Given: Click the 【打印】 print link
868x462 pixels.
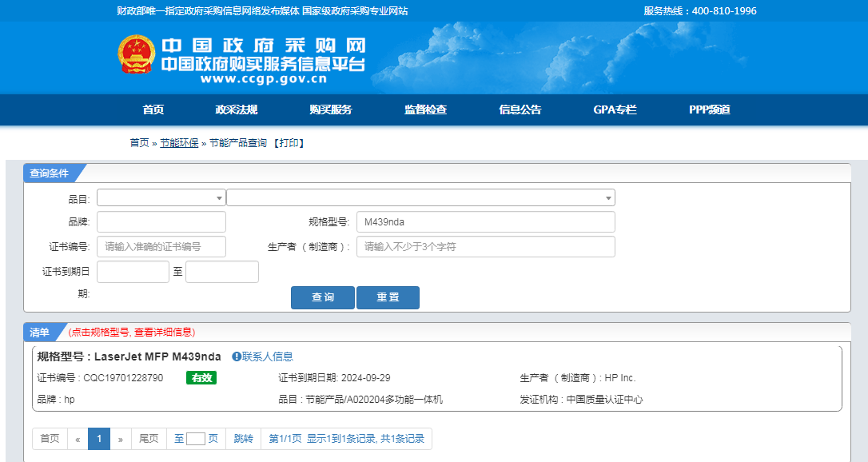Looking at the screenshot, I should click(289, 143).
